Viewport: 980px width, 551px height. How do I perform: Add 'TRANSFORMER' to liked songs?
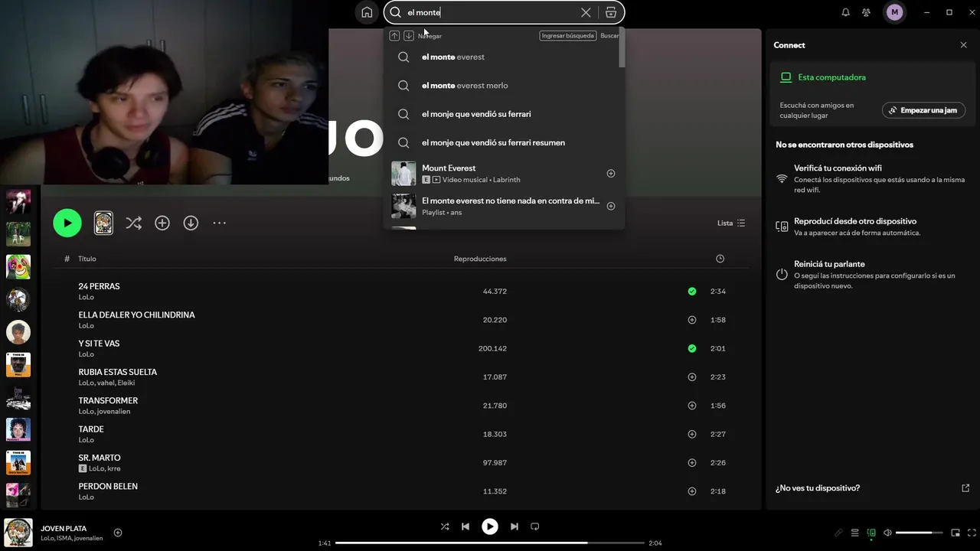coord(692,406)
